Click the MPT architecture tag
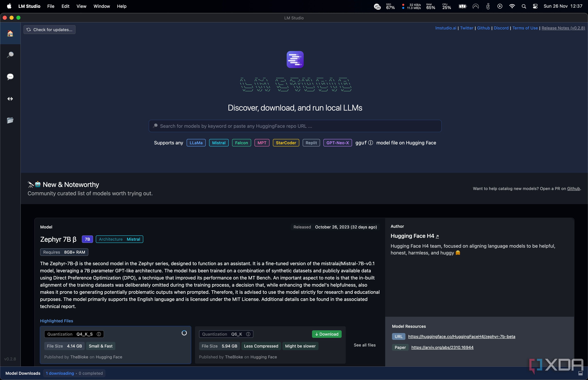 [x=262, y=143]
